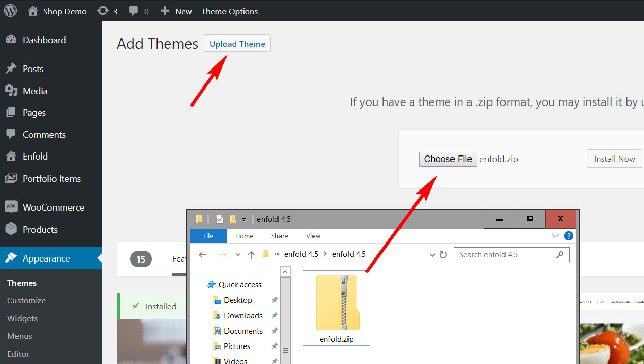Click the navigation pane scroll up arrow
The width and height of the screenshot is (644, 364).
tap(285, 272)
